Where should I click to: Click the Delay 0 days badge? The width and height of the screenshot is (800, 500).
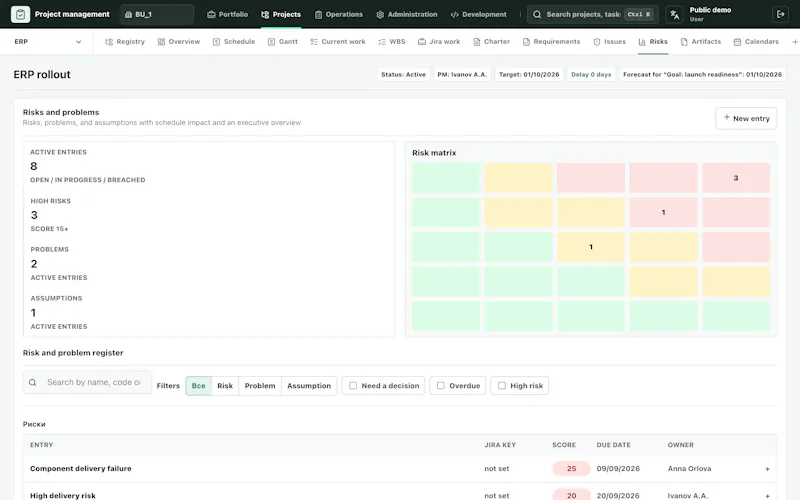(591, 74)
